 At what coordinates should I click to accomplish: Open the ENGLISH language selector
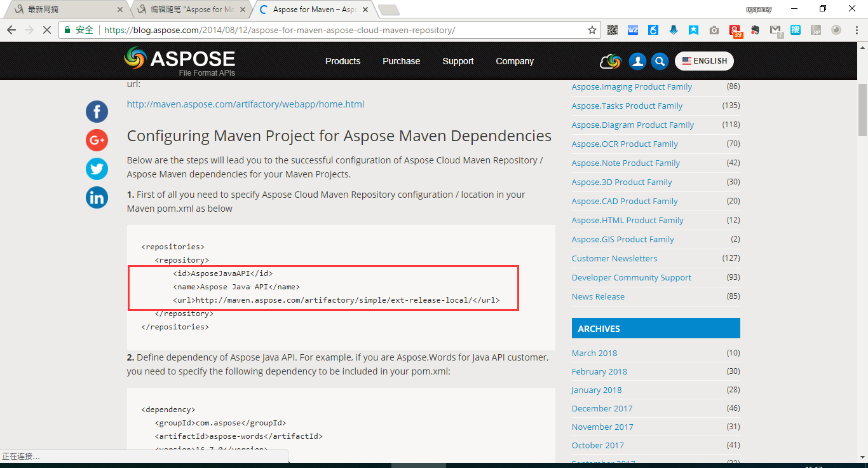pos(704,61)
